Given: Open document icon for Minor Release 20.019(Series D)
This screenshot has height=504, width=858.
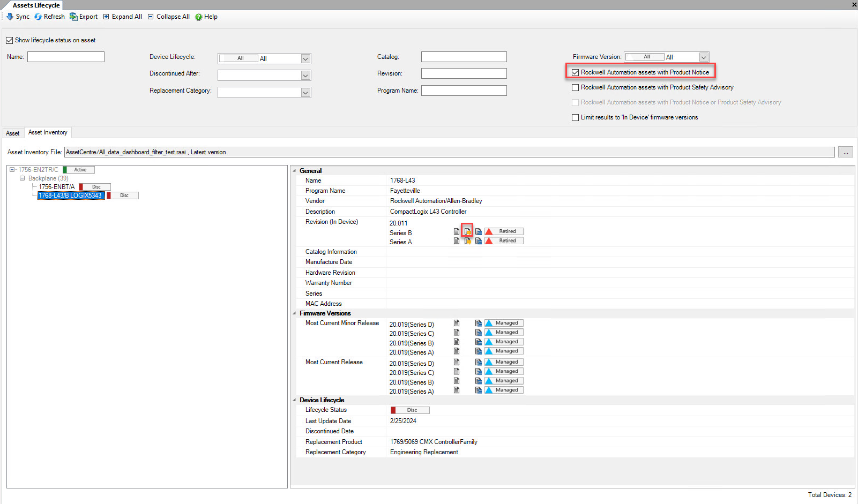Looking at the screenshot, I should 457,323.
